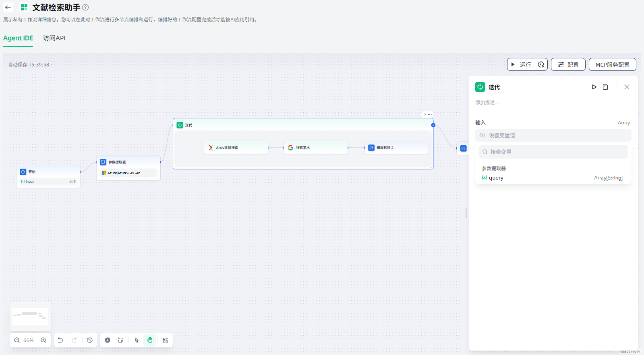Close the 迭代 settings panel
Viewport: 644px width, 355px height.
tap(627, 87)
